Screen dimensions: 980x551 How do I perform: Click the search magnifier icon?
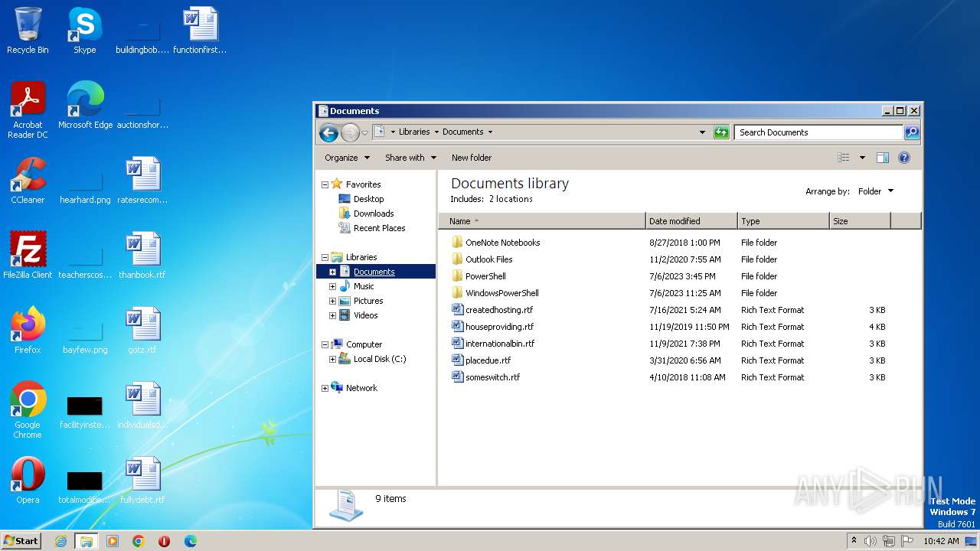[x=912, y=132]
